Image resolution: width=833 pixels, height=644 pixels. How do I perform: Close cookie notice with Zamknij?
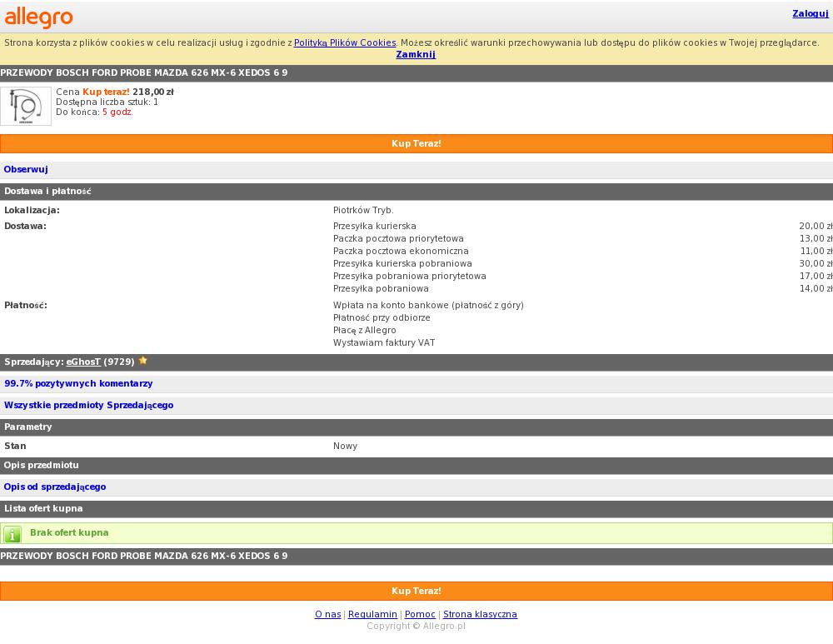(416, 54)
